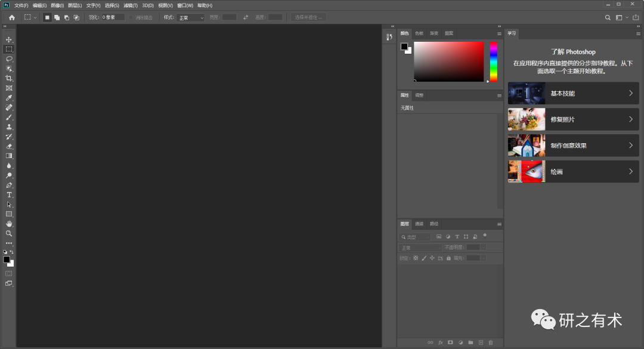
Task: Open the 图像(I) menu
Action: (57, 5)
